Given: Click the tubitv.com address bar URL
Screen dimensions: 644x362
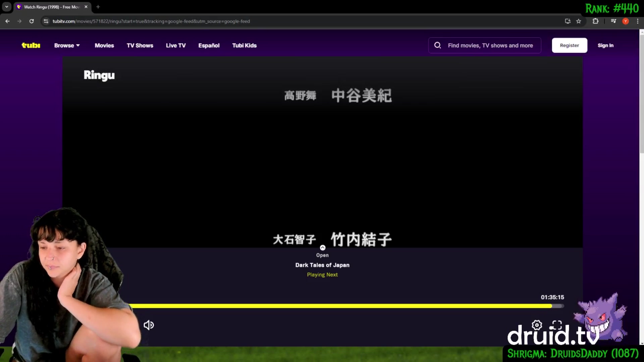Looking at the screenshot, I should click(x=151, y=21).
